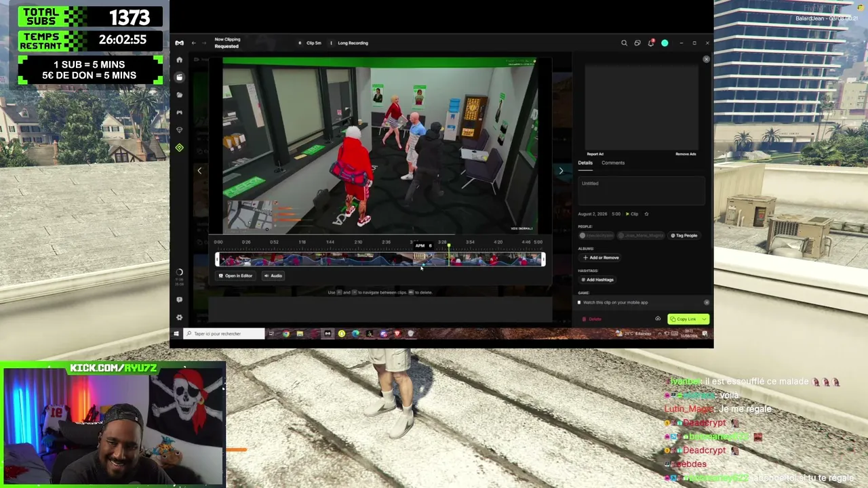Show the previous clip
Viewport: 868px width, 488px height.
coord(199,171)
